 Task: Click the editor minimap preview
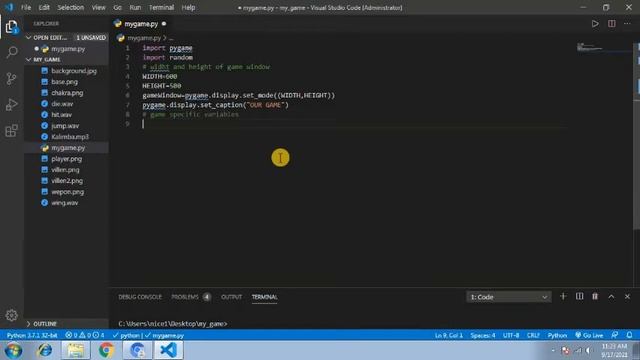coord(590,47)
